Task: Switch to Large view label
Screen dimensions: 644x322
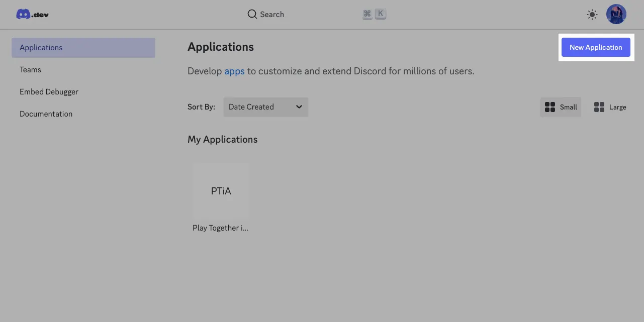Action: tap(617, 107)
